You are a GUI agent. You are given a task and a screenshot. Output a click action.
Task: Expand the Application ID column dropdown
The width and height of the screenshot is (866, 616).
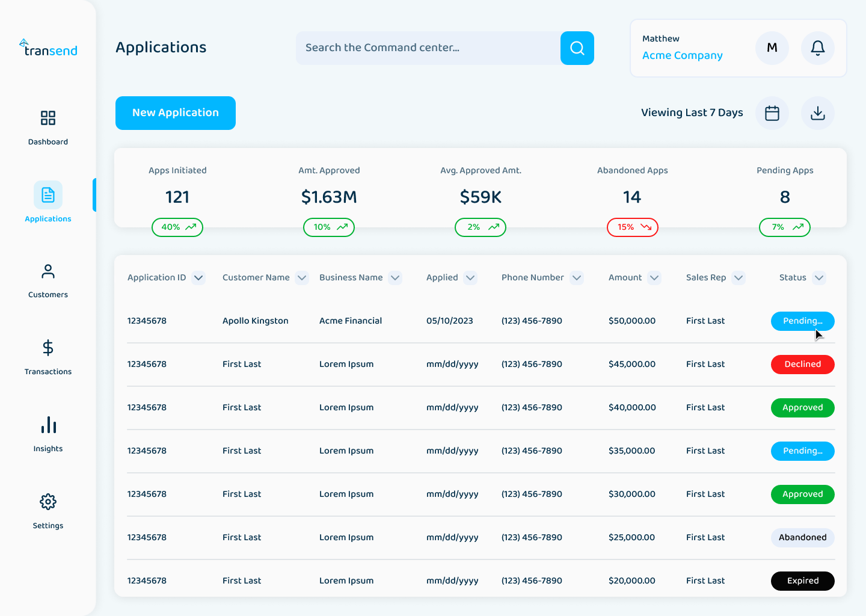pyautogui.click(x=198, y=278)
